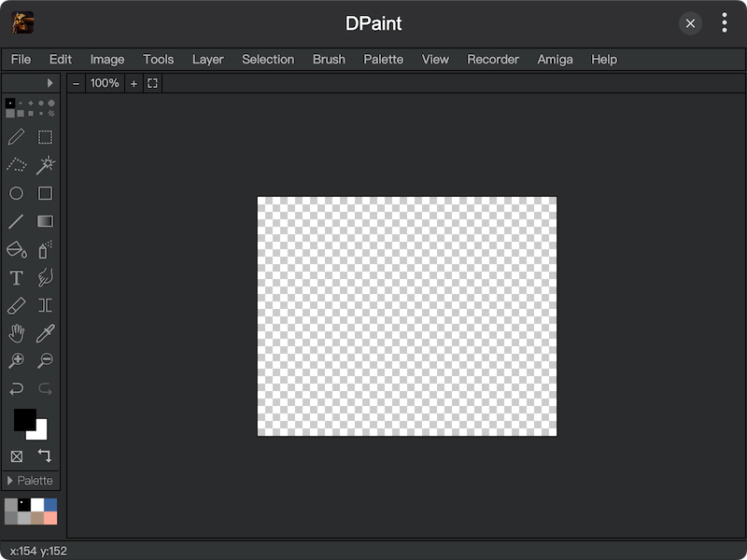Viewport: 747px width, 560px height.
Task: Decrease zoom with the minus button
Action: click(x=77, y=83)
